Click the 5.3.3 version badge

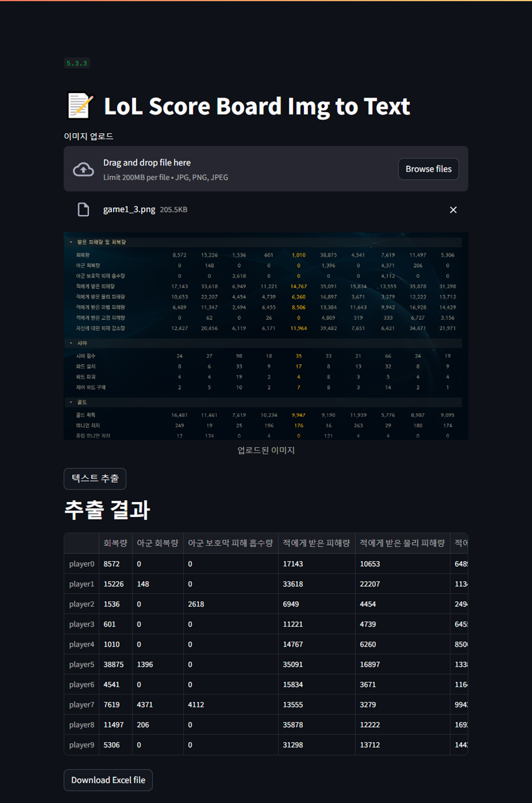point(77,63)
